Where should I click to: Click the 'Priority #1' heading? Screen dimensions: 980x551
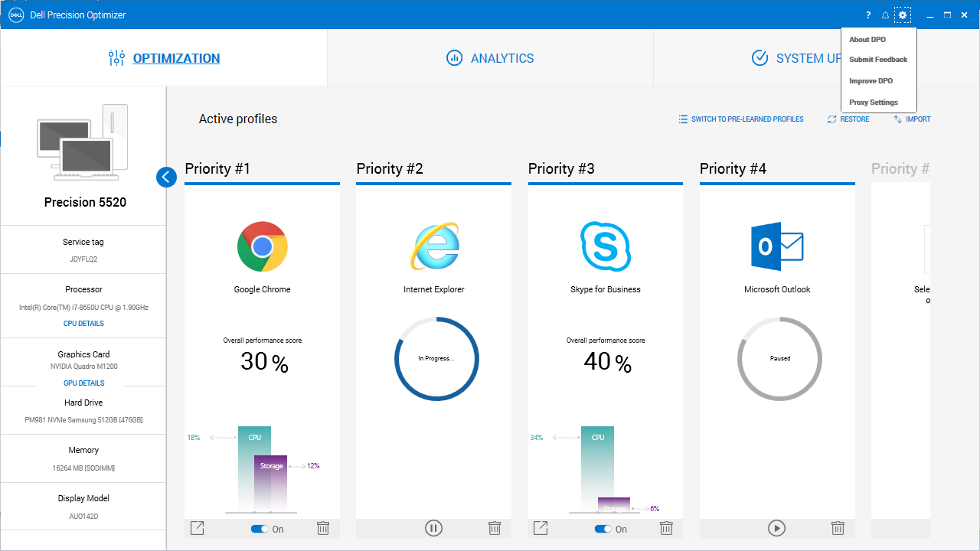coord(217,168)
